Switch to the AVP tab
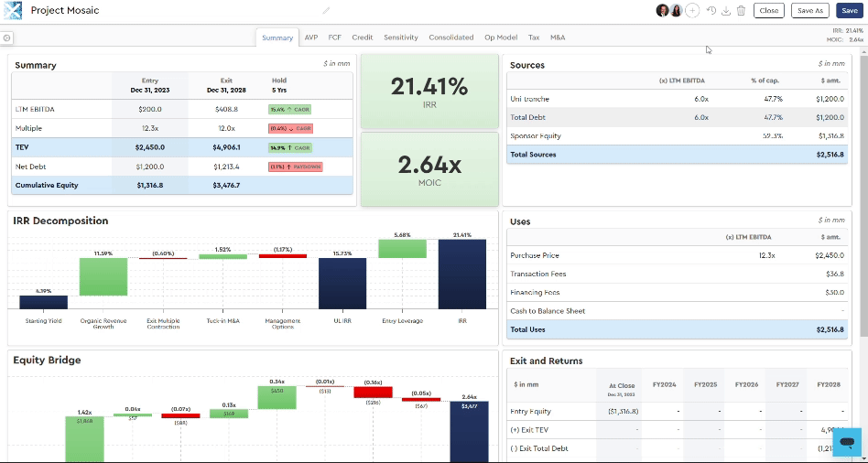 pyautogui.click(x=311, y=38)
